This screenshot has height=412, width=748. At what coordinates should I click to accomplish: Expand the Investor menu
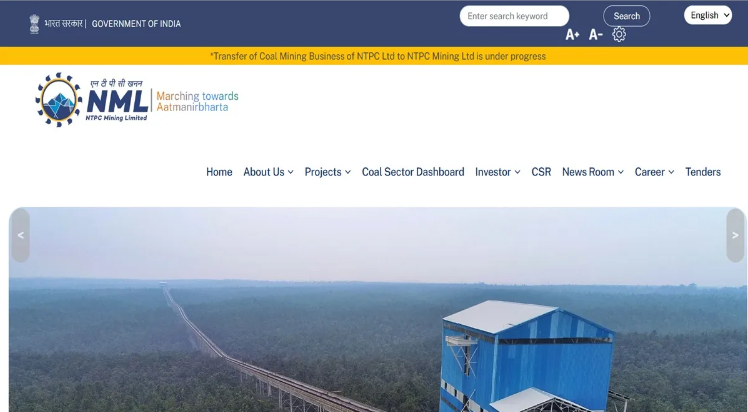click(498, 172)
